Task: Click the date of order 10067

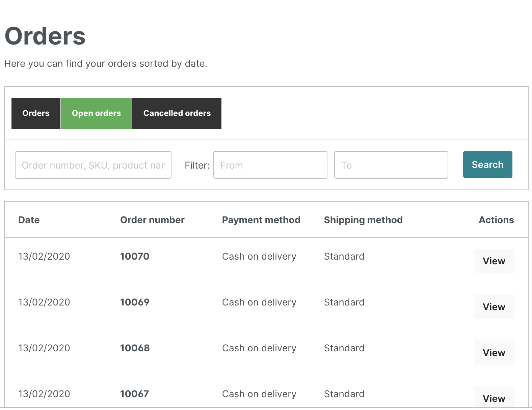Action: (x=44, y=394)
